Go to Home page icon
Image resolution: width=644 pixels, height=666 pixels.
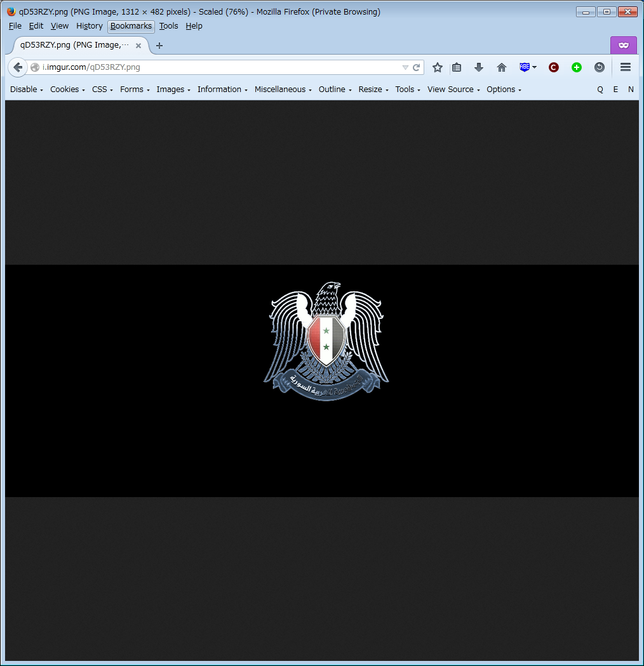tap(502, 67)
